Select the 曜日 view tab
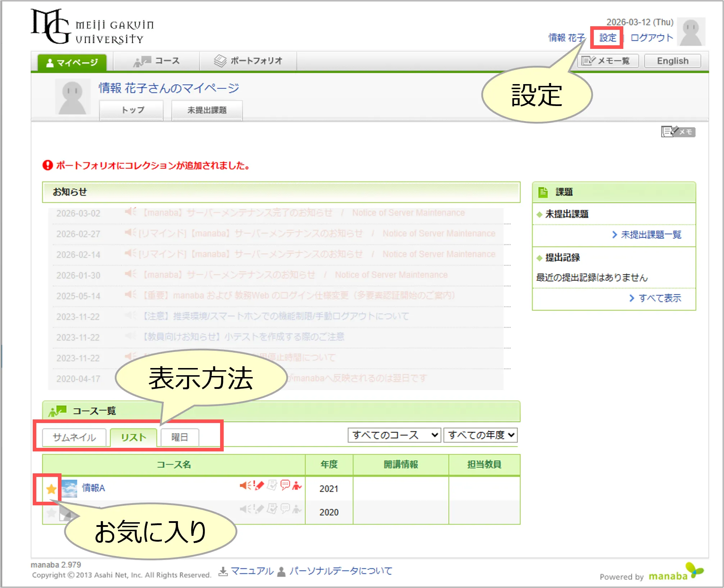 tap(179, 437)
